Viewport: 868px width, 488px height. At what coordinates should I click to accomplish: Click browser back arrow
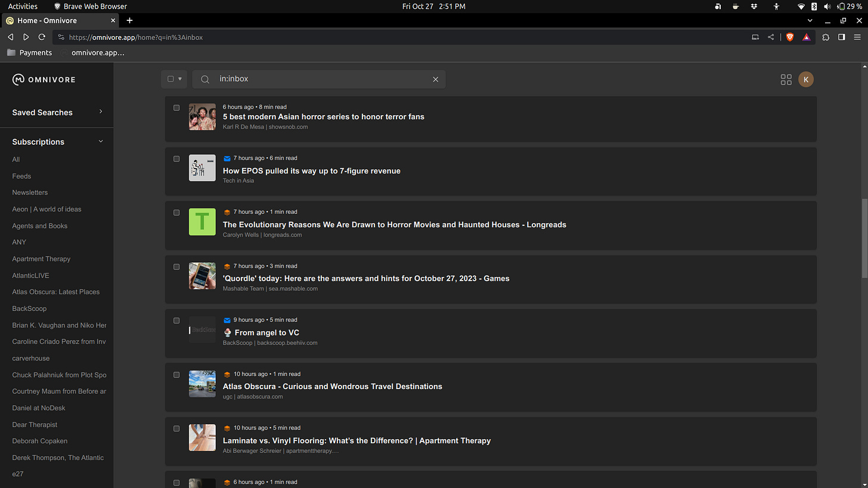tap(10, 37)
